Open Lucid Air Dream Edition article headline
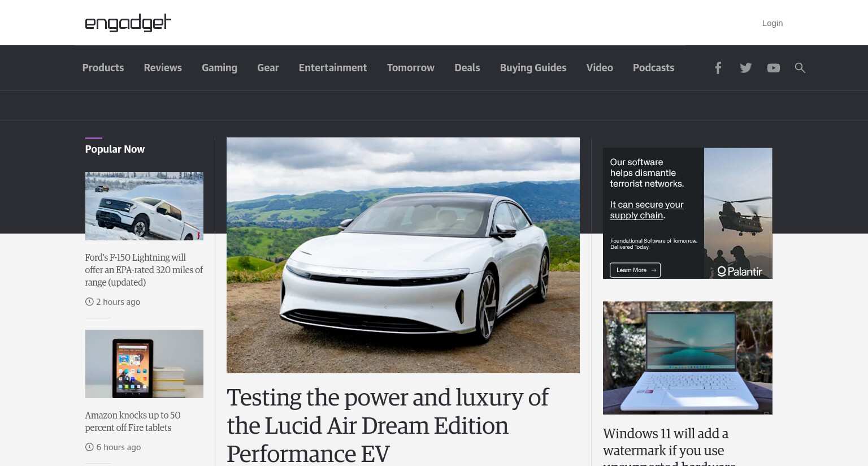Image resolution: width=868 pixels, height=466 pixels. pos(388,425)
